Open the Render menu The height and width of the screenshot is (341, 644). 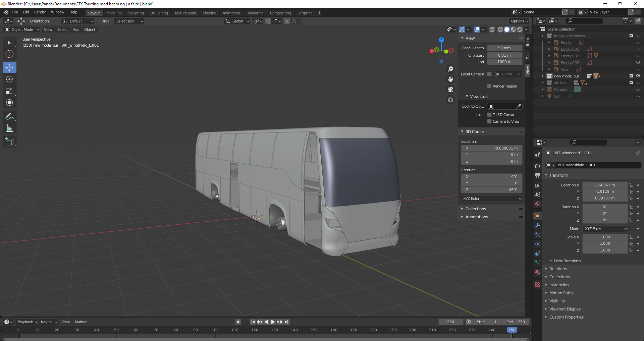pyautogui.click(x=40, y=12)
